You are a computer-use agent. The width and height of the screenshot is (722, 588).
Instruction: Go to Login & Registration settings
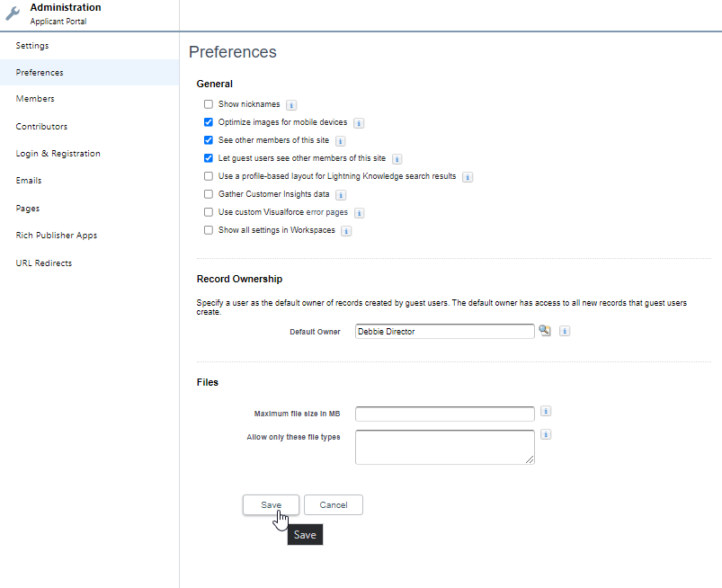point(58,154)
